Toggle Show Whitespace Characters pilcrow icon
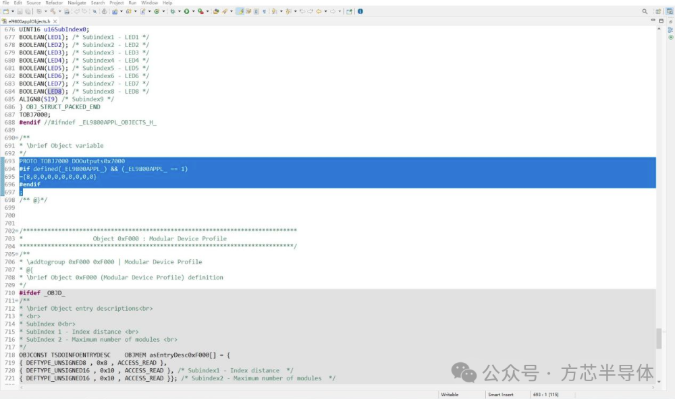Viewport: 675px width, 399px height. [264, 11]
